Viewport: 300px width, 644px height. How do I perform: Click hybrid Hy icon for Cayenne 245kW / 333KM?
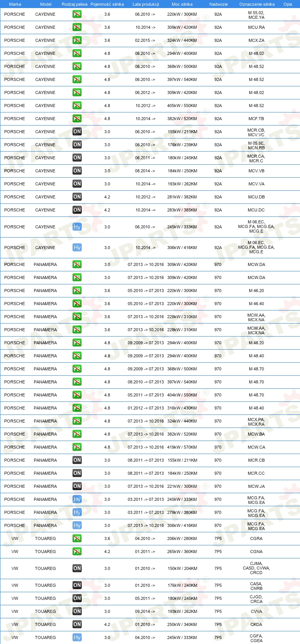click(77, 227)
